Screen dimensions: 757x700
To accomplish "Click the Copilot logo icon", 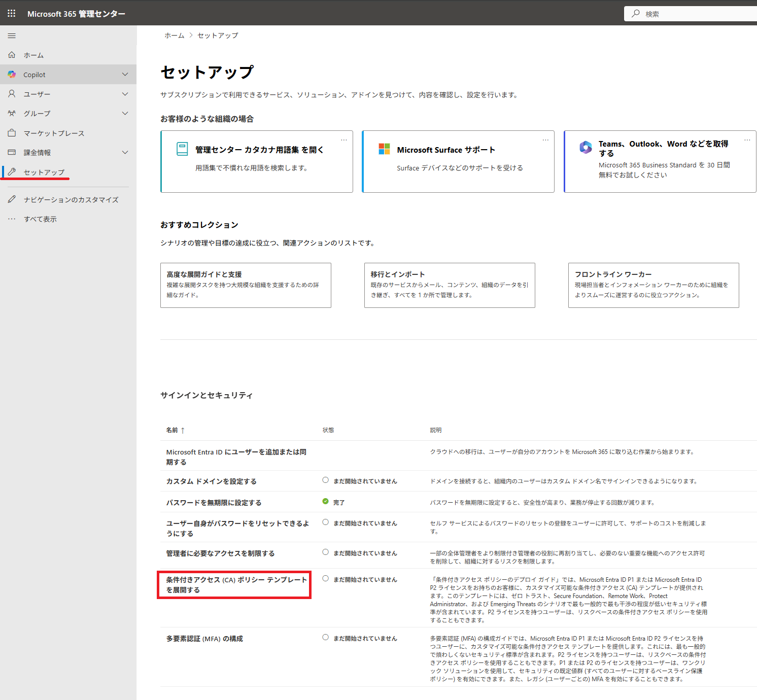I will [x=12, y=75].
